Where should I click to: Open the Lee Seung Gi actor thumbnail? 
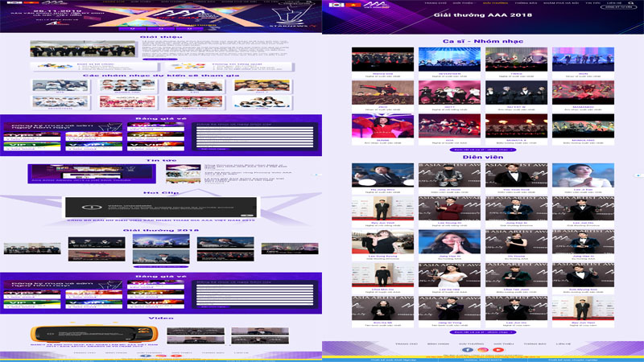tap(449, 208)
